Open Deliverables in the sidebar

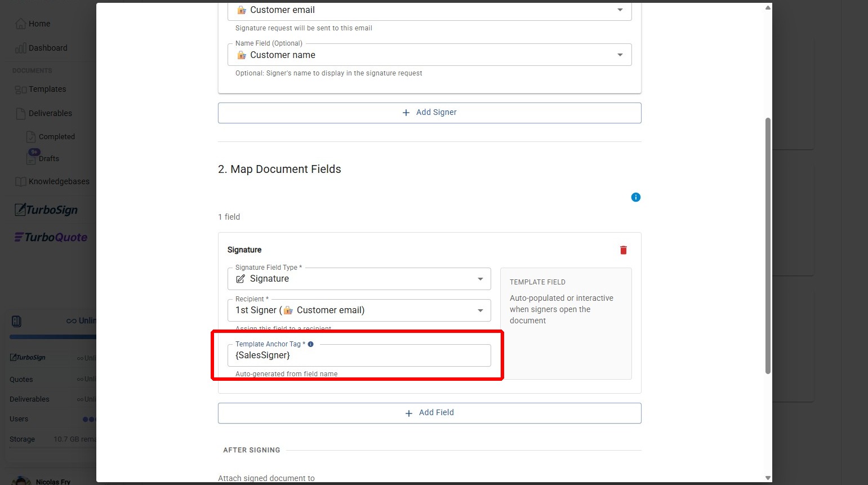[50, 113]
